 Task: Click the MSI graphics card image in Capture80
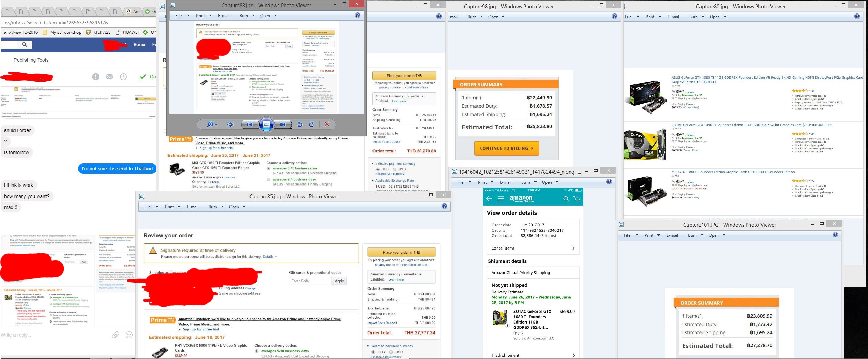[x=647, y=192]
